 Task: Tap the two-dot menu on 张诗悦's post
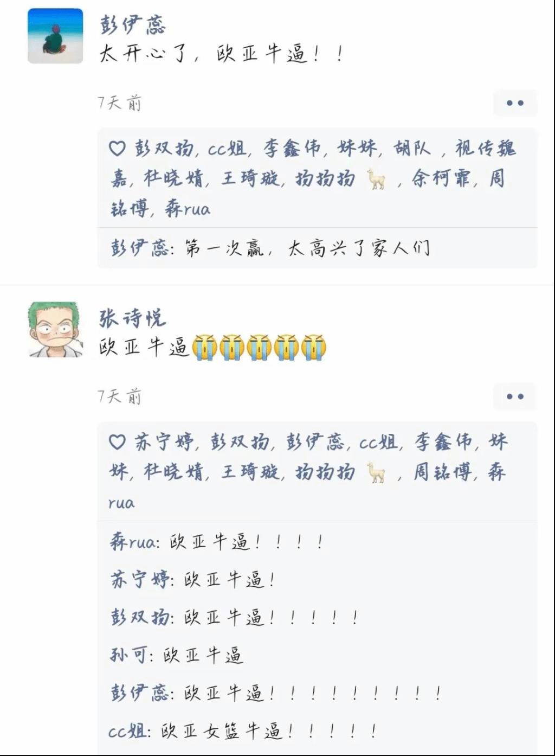pyautogui.click(x=515, y=396)
